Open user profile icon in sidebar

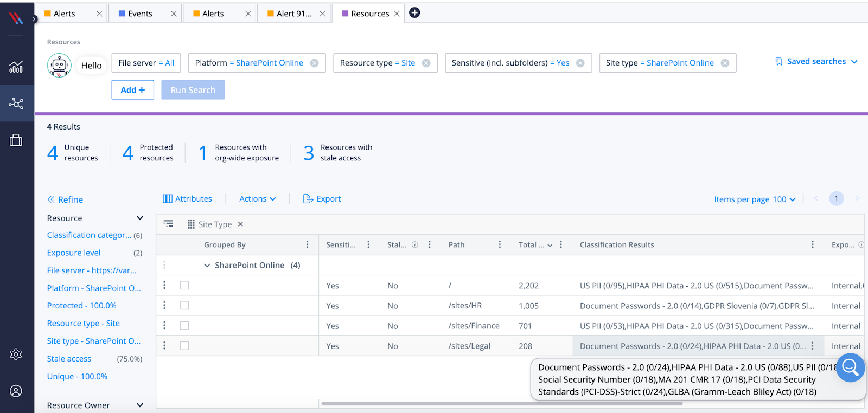(16, 391)
